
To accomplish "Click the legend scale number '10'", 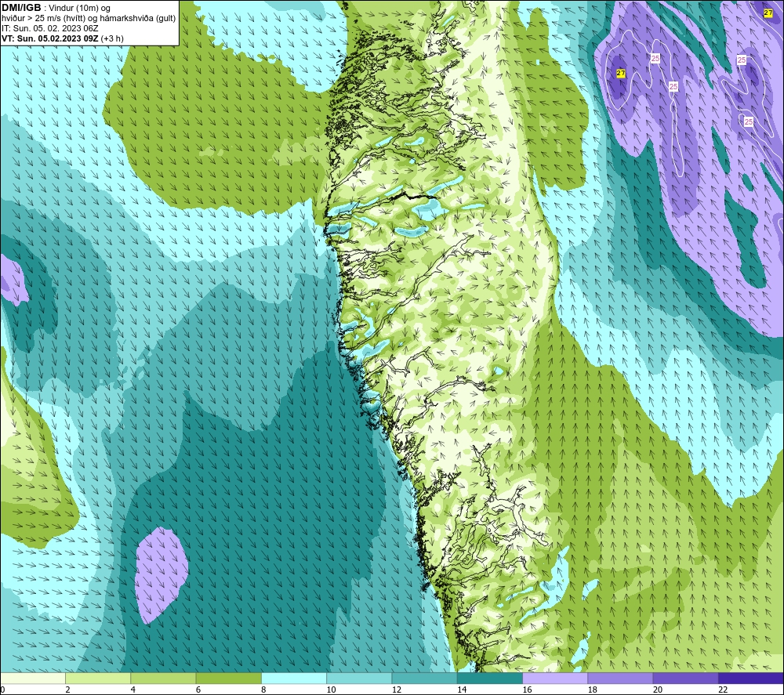I will coord(331,690).
